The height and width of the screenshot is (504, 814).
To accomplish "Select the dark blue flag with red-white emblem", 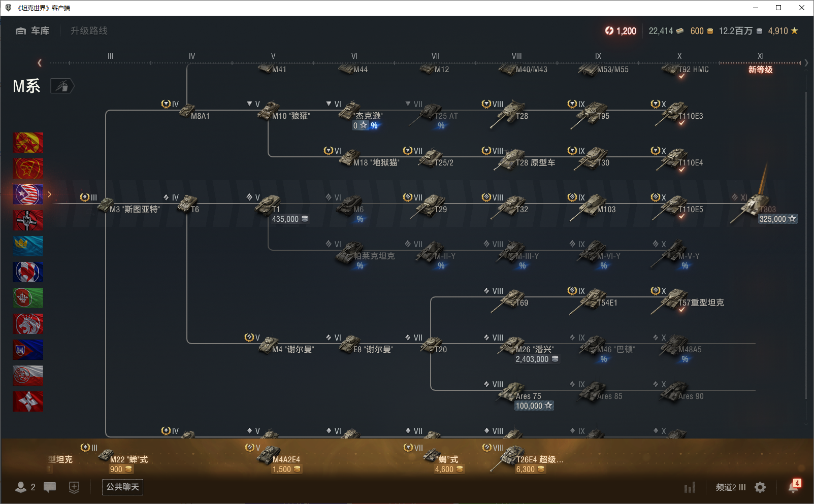I will coord(28,272).
